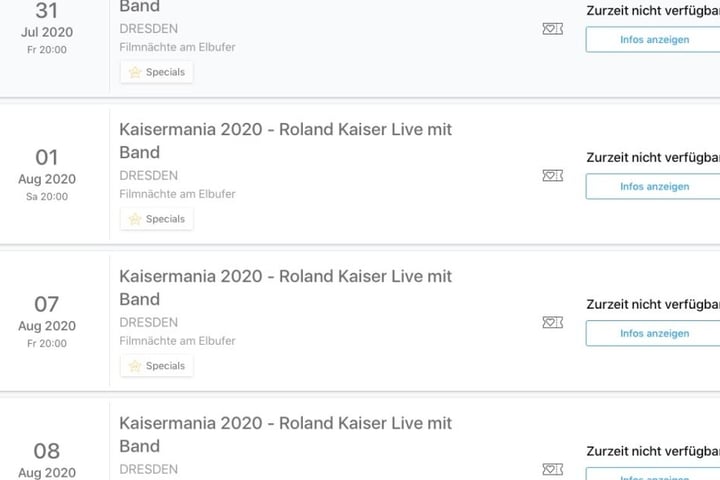Click the DRESDEN city text for 07 Aug event
720x480 pixels.
click(x=148, y=322)
